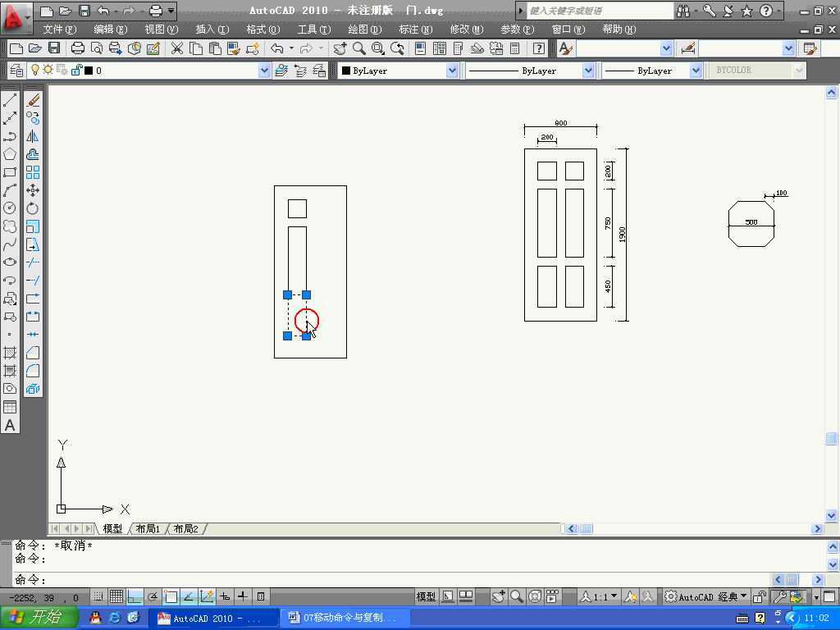Click the Fillet tool

[x=33, y=371]
